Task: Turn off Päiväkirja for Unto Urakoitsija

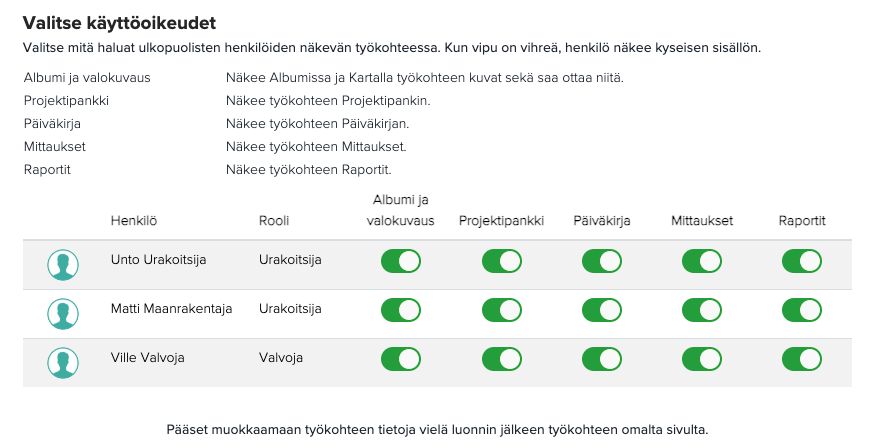Action: [601, 261]
